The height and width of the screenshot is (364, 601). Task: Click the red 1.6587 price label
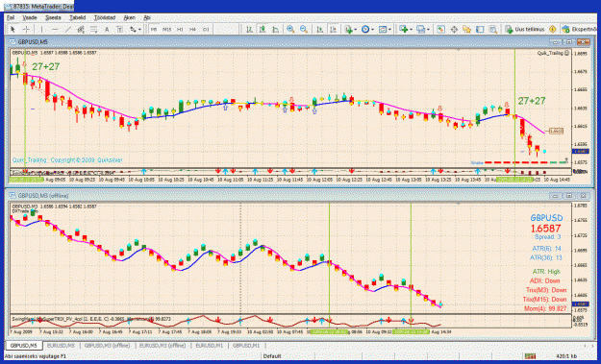point(546,229)
